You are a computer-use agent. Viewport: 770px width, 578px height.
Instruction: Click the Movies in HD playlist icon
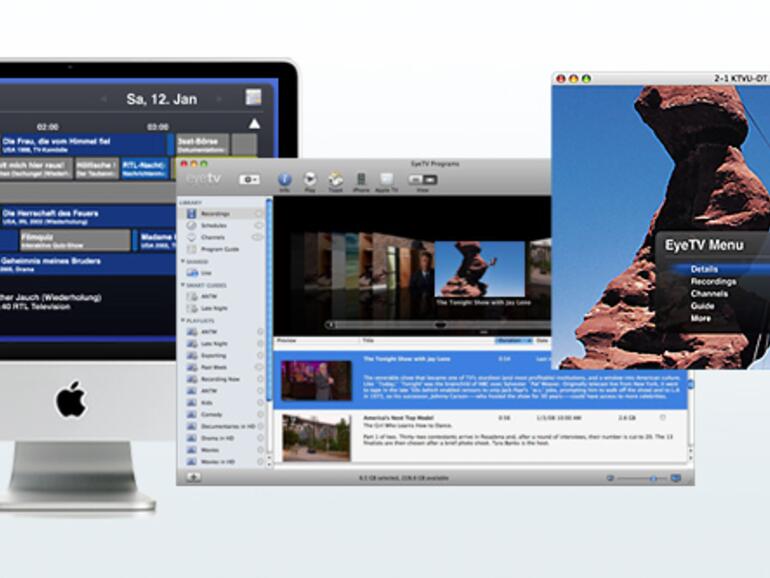pyautogui.click(x=192, y=462)
